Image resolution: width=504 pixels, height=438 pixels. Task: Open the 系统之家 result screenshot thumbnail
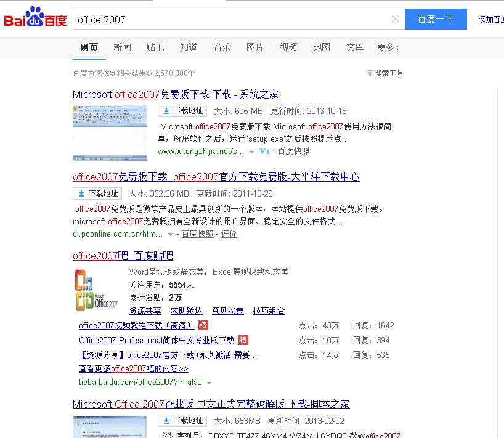(x=110, y=132)
